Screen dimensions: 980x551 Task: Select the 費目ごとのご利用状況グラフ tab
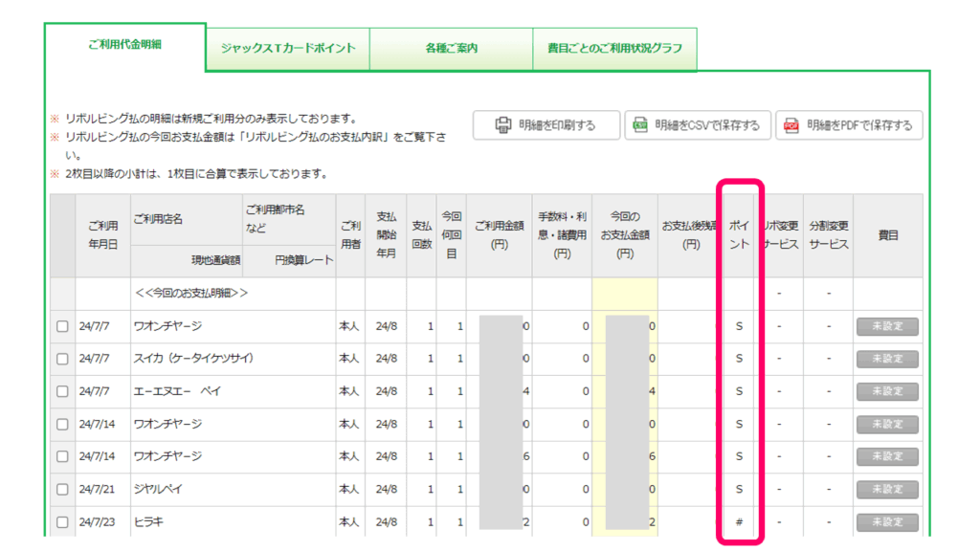(614, 48)
